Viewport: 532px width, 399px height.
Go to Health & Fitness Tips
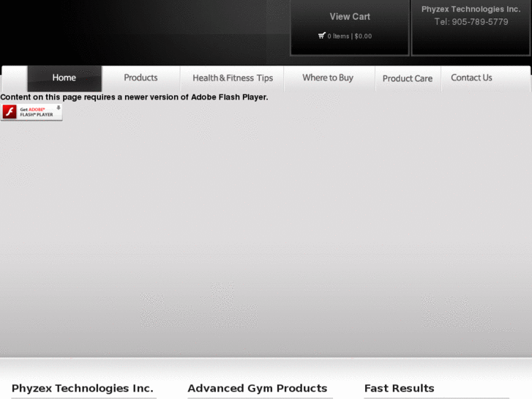coord(233,78)
